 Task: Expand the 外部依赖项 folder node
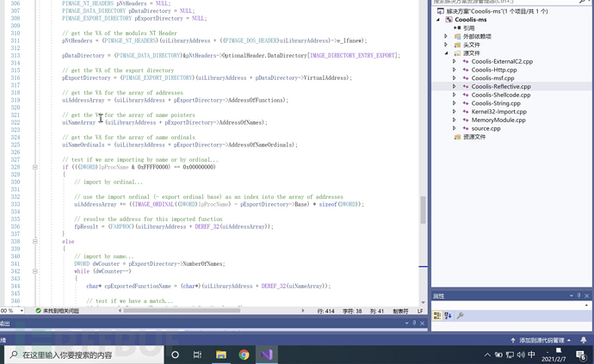coord(446,37)
